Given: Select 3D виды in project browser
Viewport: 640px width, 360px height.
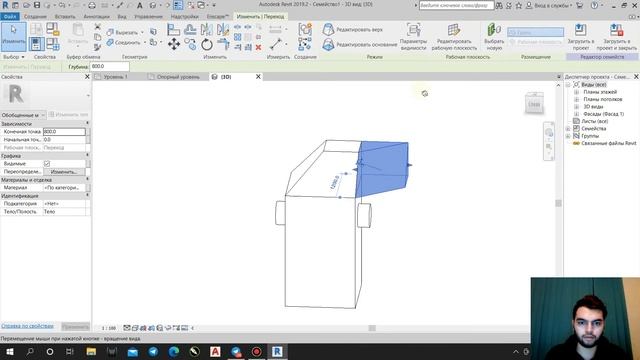Looking at the screenshot, I should point(593,107).
